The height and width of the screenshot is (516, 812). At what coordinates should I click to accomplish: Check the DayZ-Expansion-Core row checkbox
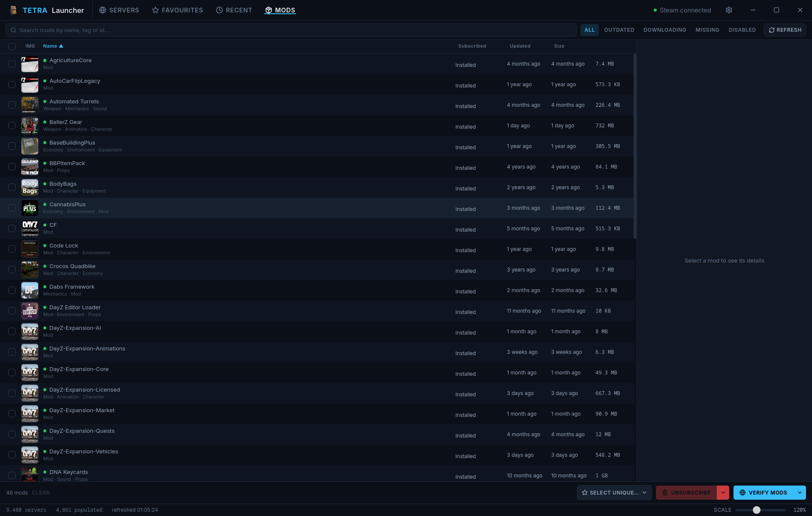click(12, 373)
